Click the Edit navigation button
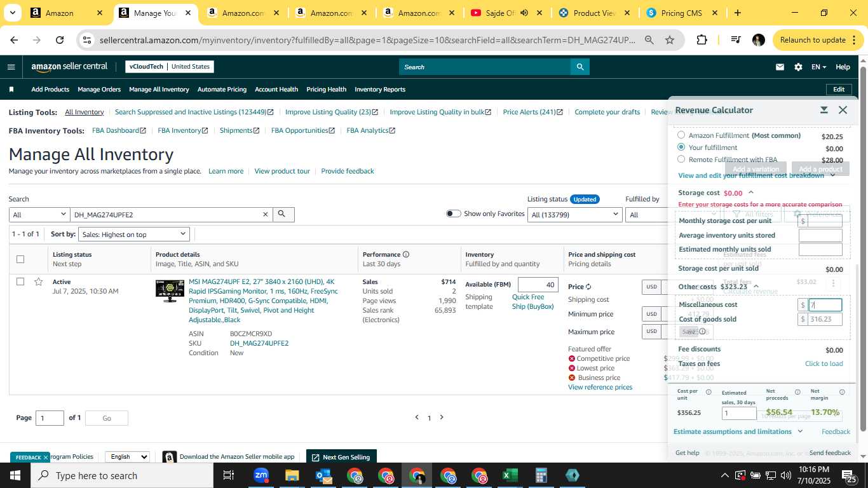Viewport: 868px width, 488px height. click(839, 90)
